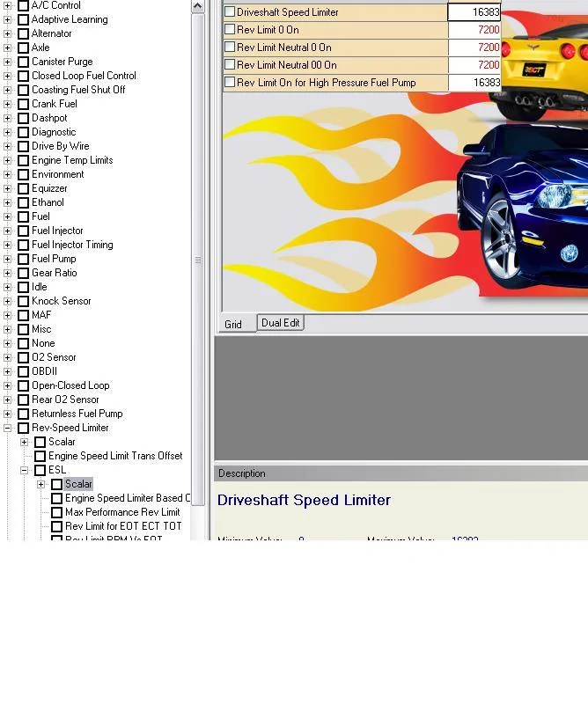Select the Gear Ratio tree item

tap(54, 273)
